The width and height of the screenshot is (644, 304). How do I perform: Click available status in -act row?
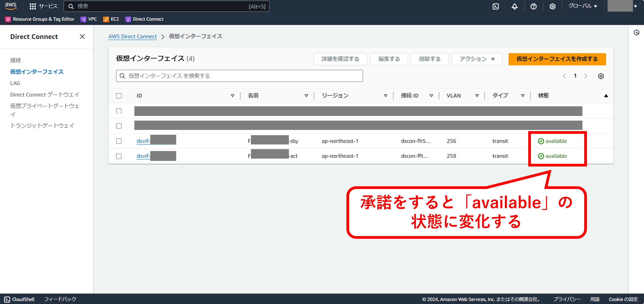tap(552, 156)
